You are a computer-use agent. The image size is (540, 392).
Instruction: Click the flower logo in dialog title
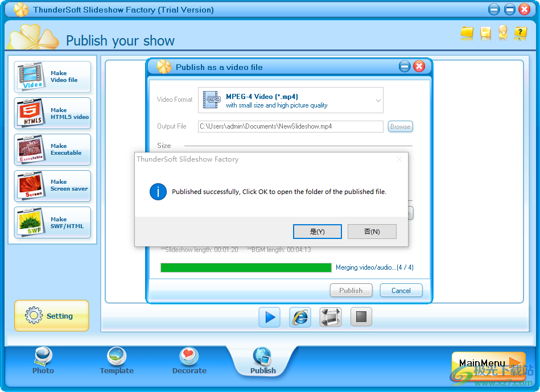pos(164,67)
